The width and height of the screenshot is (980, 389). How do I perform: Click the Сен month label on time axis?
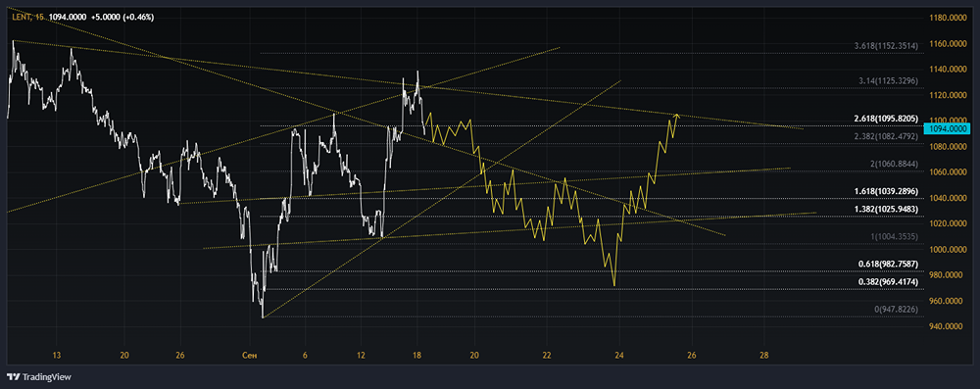(249, 355)
